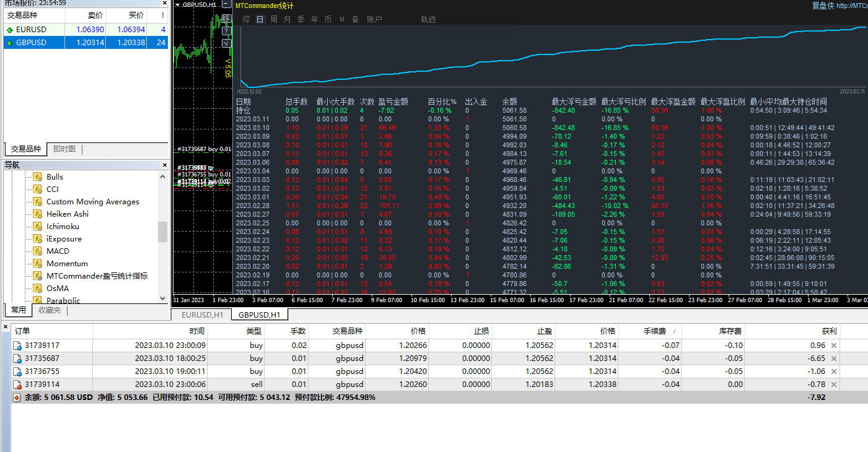
Task: Click the sell order icon for 31739114
Action: 17,385
